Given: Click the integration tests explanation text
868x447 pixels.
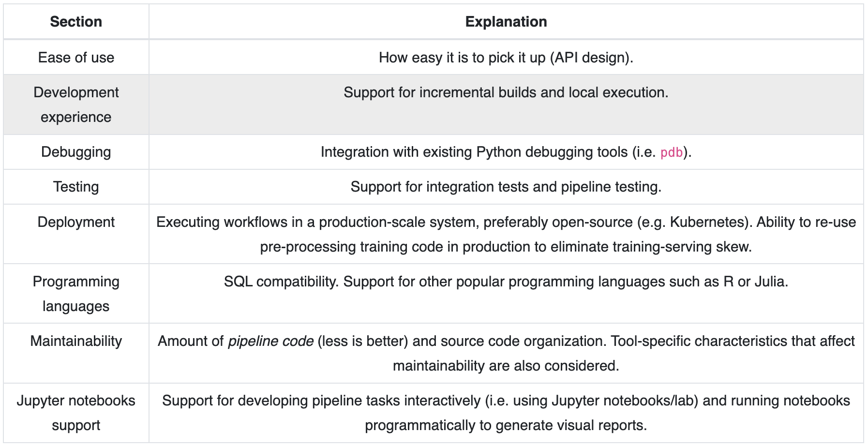Looking at the screenshot, I should 506,187.
